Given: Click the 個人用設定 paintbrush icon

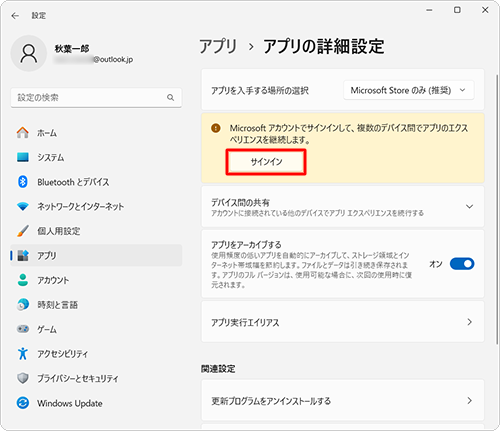Looking at the screenshot, I should 23,231.
